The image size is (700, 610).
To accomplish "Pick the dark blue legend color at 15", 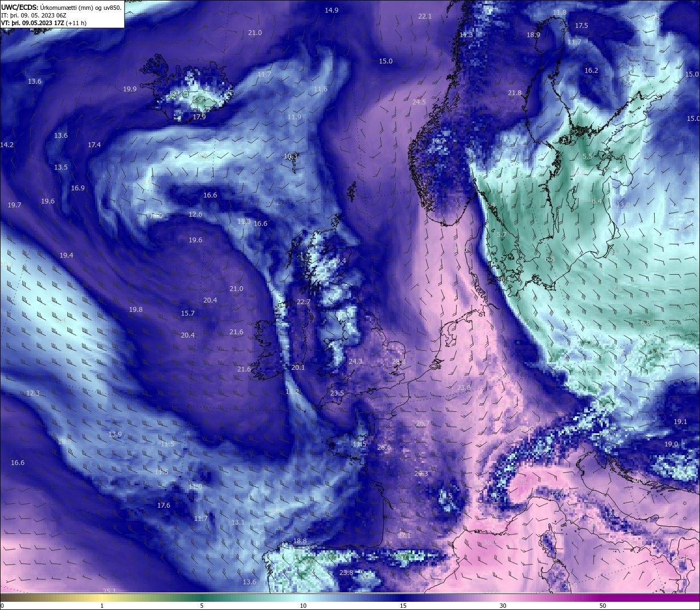I will tap(403, 597).
